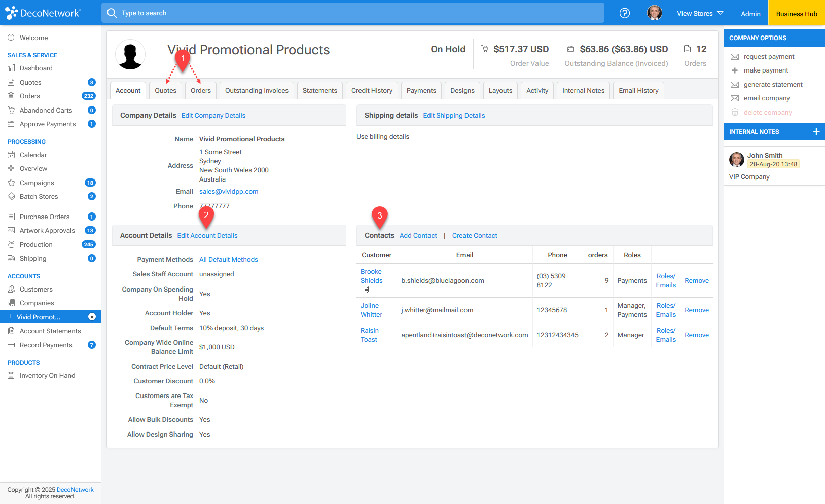Open the Outstanding Invoices tab

coord(257,90)
